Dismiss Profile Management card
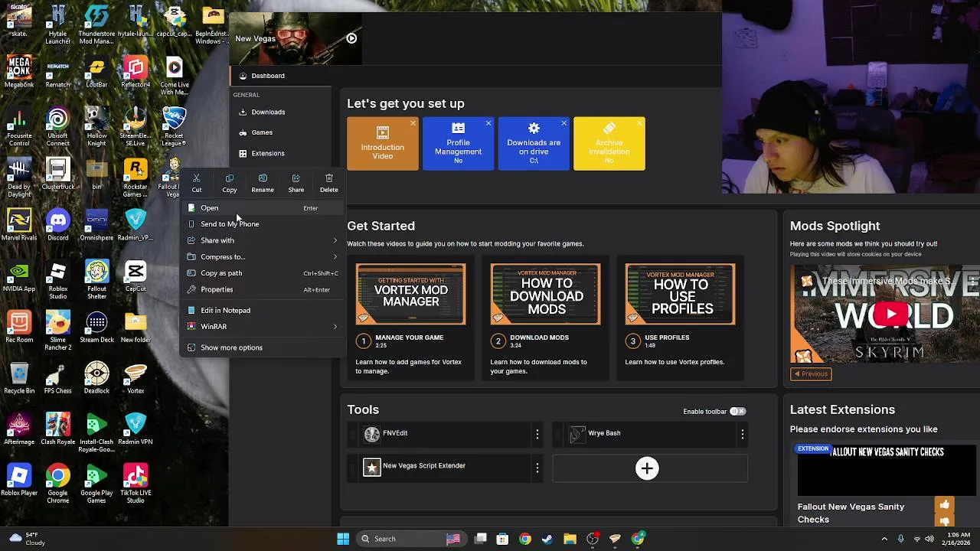The image size is (980, 551). pyautogui.click(x=488, y=123)
